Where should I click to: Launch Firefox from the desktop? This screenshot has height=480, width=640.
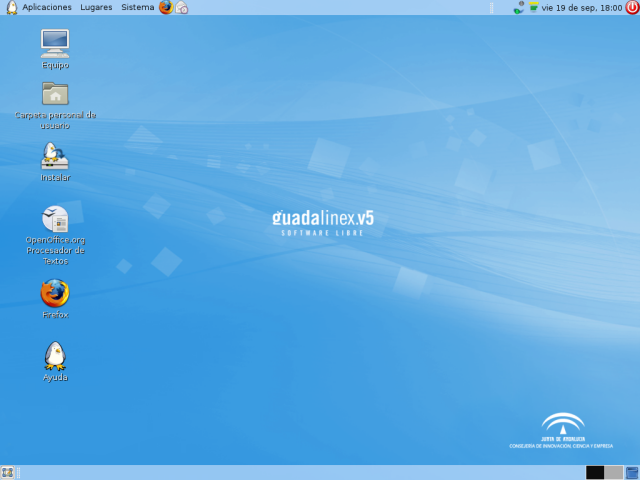[x=55, y=293]
